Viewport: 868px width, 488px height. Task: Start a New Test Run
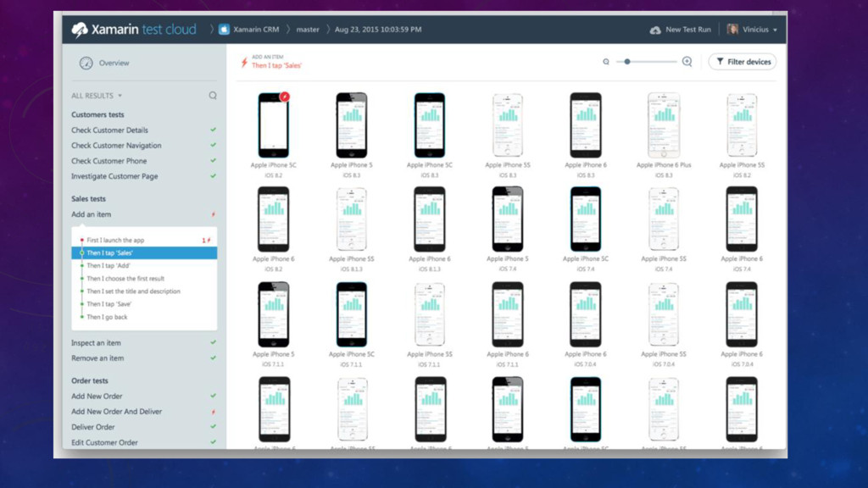687,30
